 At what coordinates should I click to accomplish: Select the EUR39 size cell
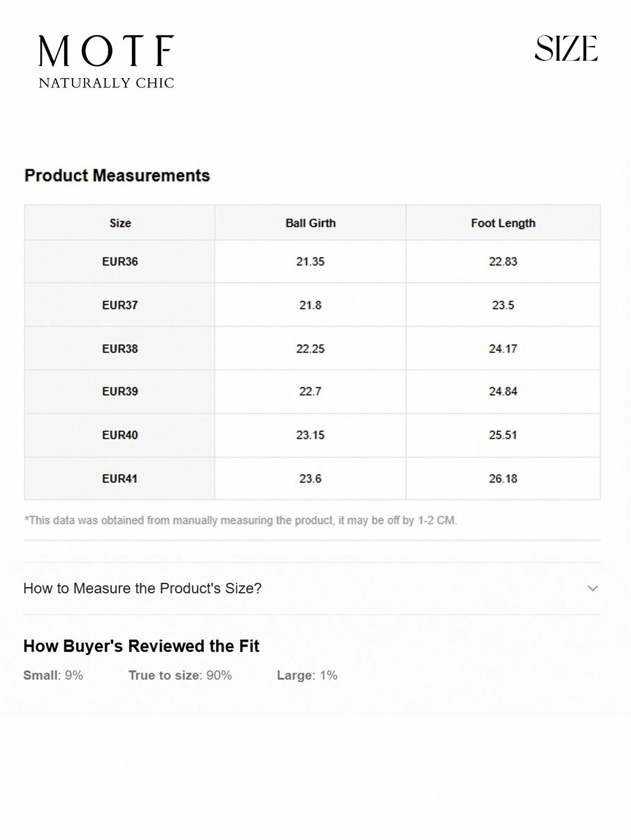[x=120, y=392]
